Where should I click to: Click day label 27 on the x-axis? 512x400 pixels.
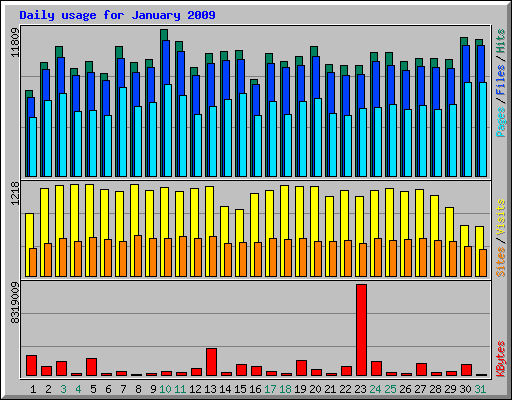(x=420, y=389)
